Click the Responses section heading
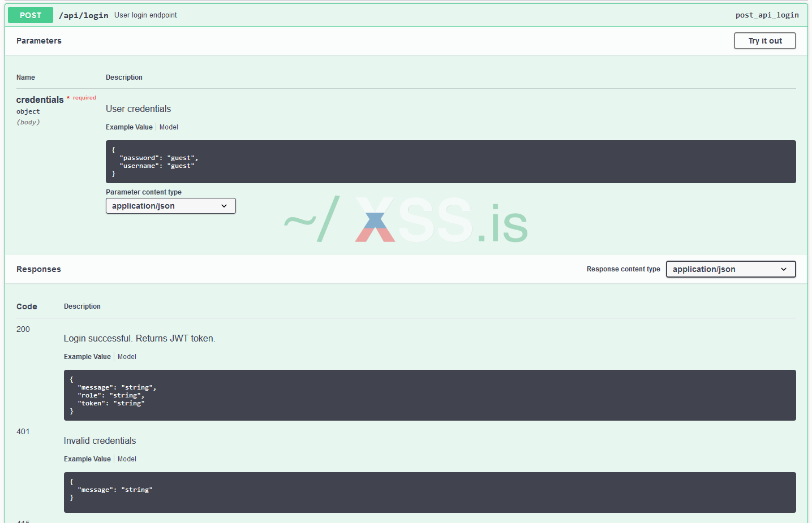 38,269
